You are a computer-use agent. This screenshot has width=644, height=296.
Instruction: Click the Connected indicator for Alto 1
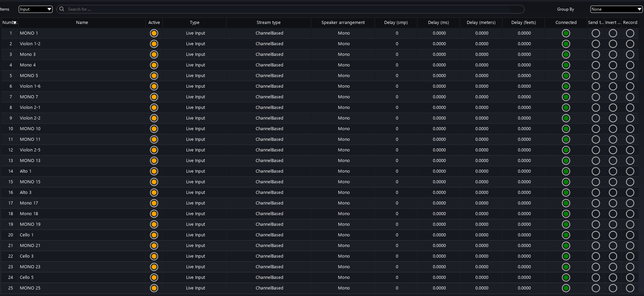566,171
